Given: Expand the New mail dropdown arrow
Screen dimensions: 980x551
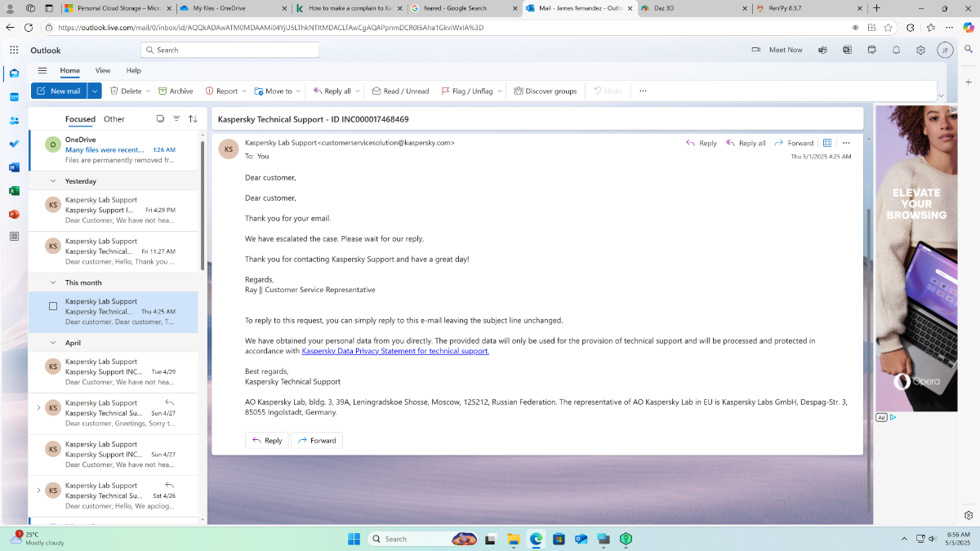Looking at the screenshot, I should [x=95, y=91].
